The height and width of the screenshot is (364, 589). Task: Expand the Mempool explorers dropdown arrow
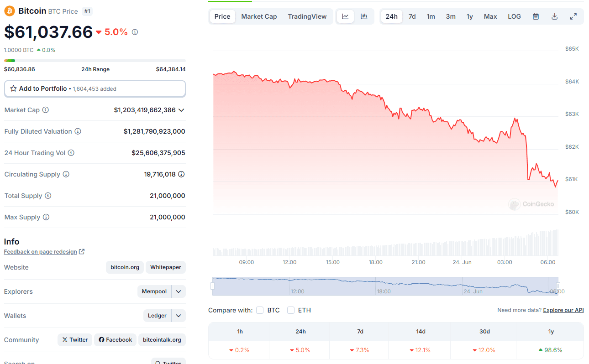pyautogui.click(x=179, y=291)
